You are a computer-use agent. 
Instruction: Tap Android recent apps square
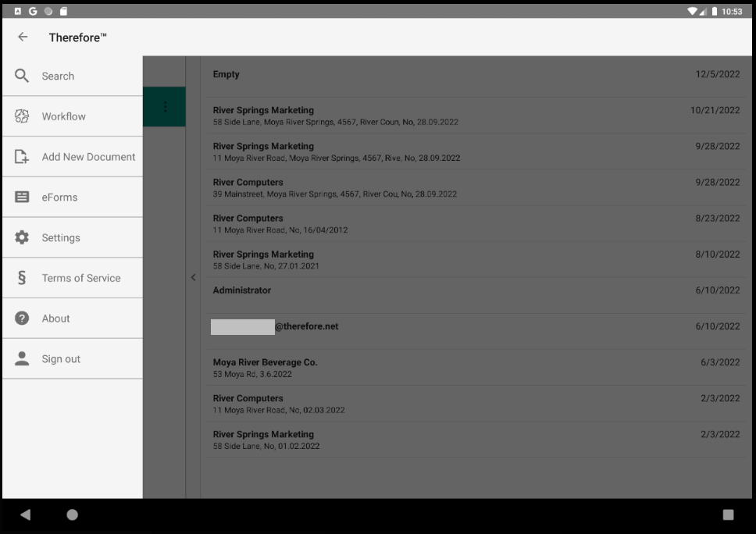[x=728, y=514]
